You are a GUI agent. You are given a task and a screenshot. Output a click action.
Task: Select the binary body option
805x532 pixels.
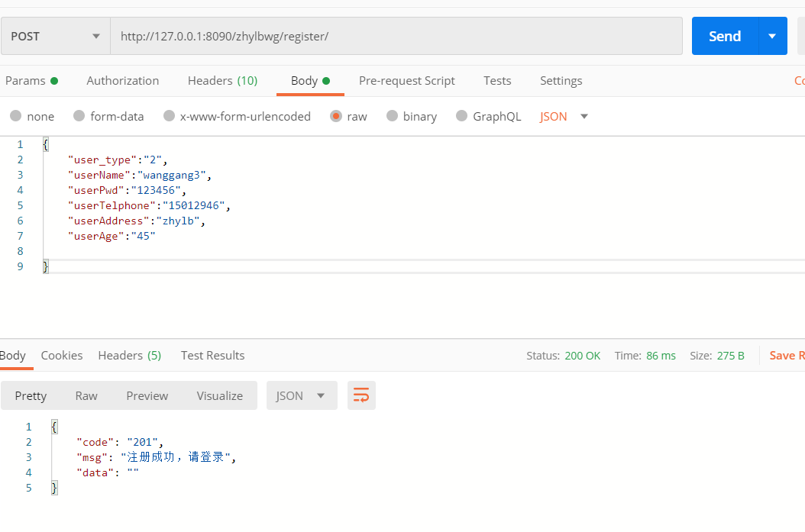[x=393, y=116]
